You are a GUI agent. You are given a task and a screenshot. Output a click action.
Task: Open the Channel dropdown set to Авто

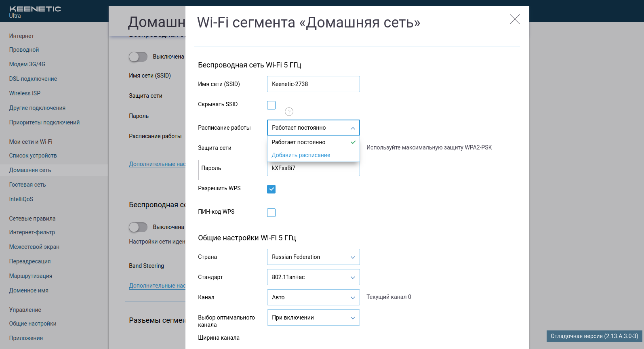click(314, 297)
